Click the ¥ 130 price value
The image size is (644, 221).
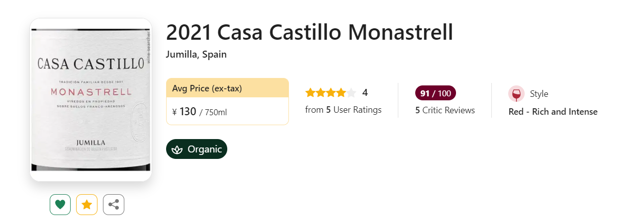point(184,112)
